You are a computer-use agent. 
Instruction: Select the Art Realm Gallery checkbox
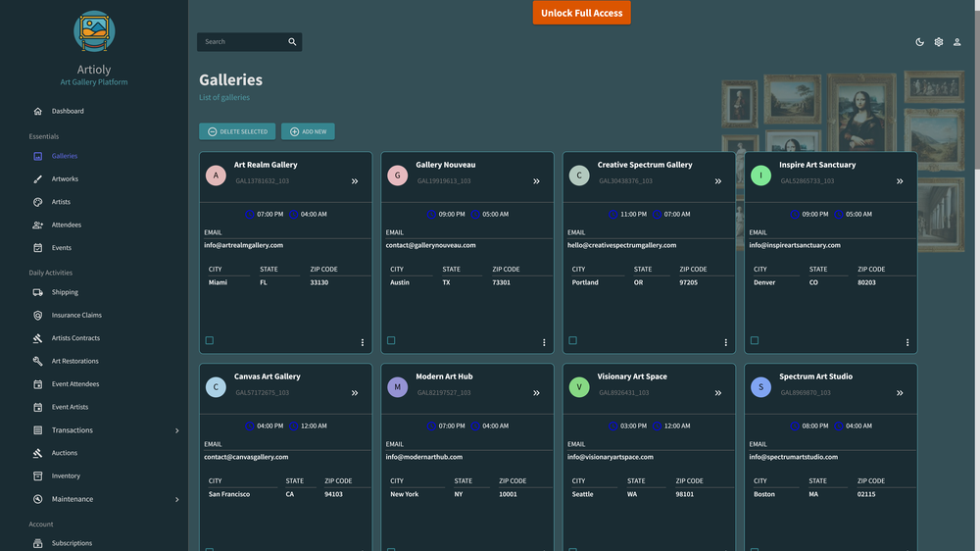point(210,341)
